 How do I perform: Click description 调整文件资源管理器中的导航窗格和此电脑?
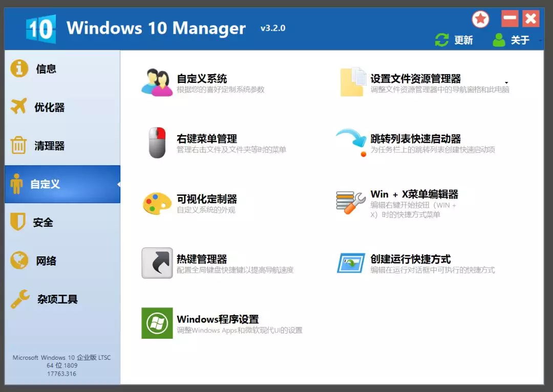pyautogui.click(x=440, y=90)
